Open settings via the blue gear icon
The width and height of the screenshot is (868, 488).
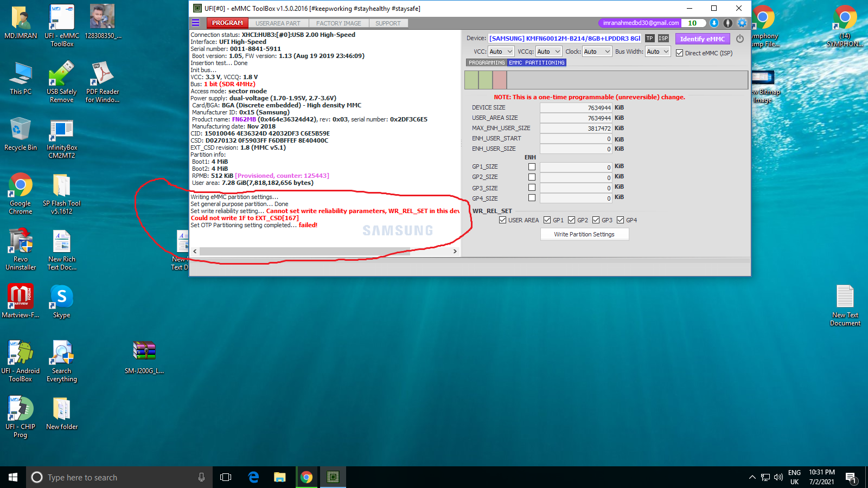click(x=742, y=23)
